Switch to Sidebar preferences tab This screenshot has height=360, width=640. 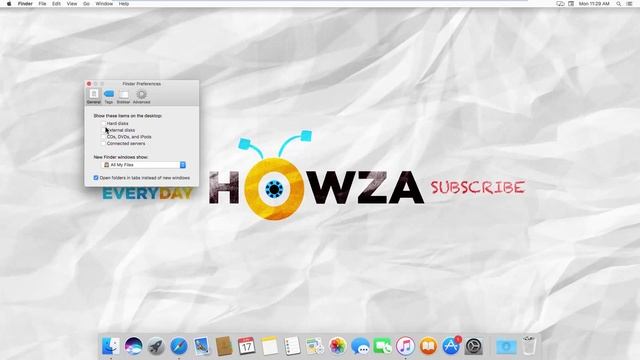click(123, 96)
